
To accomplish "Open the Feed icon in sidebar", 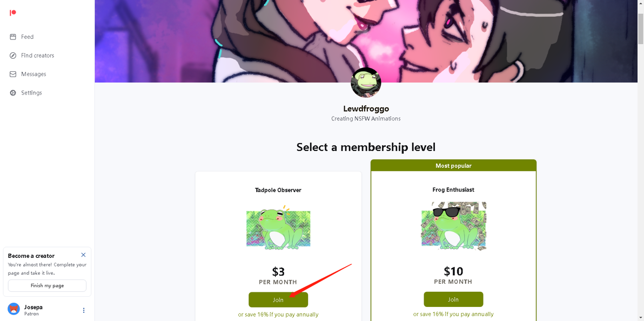I will point(13,37).
